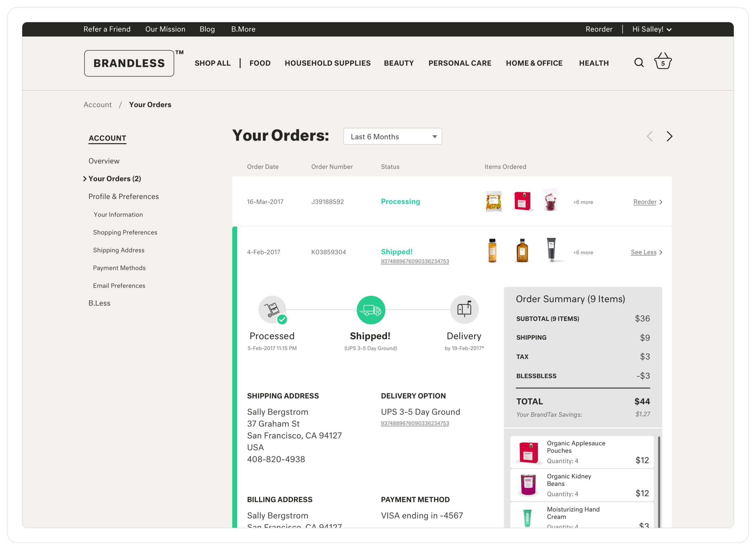Click +6 more in Shipped order row
The width and height of the screenshot is (756, 550).
tap(583, 253)
